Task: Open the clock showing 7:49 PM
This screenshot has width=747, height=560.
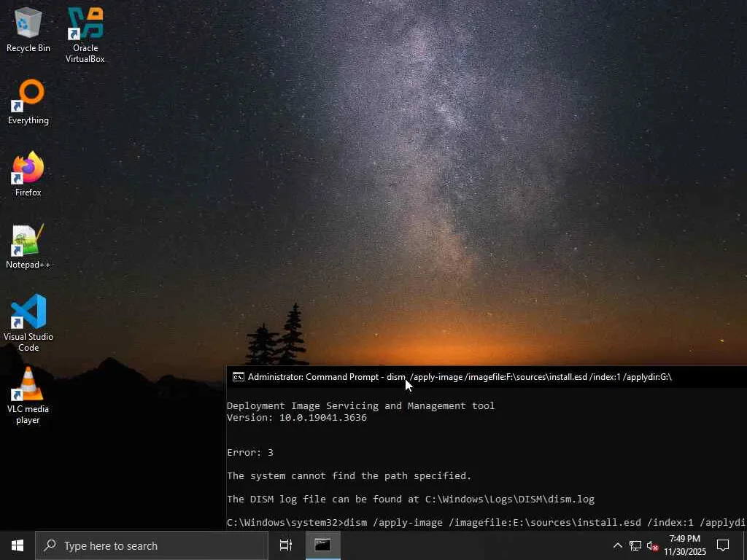Action: coord(685,545)
